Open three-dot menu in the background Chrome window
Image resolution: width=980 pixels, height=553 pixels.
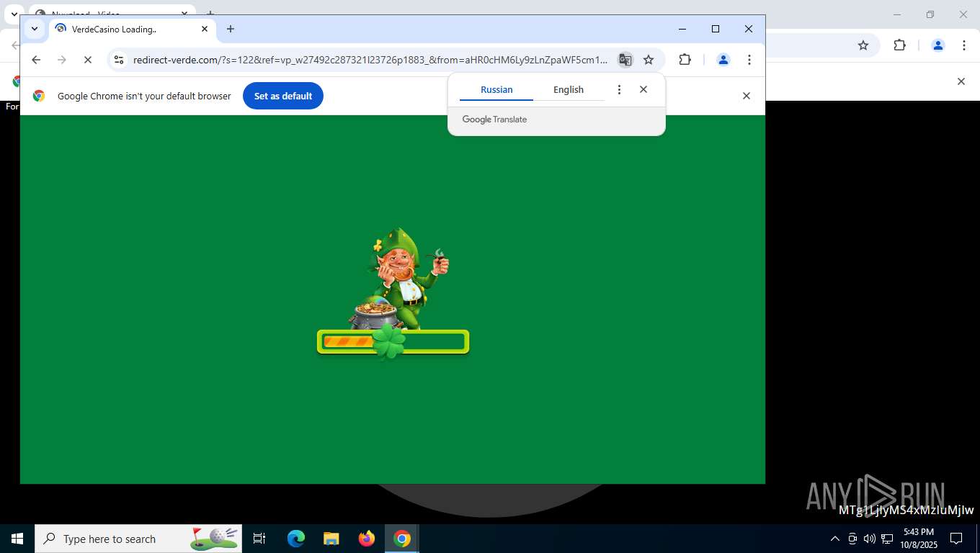coord(964,45)
